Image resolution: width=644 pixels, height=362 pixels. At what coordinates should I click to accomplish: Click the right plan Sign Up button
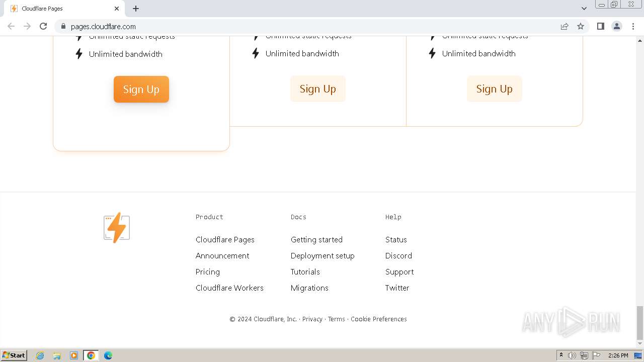coord(495,88)
